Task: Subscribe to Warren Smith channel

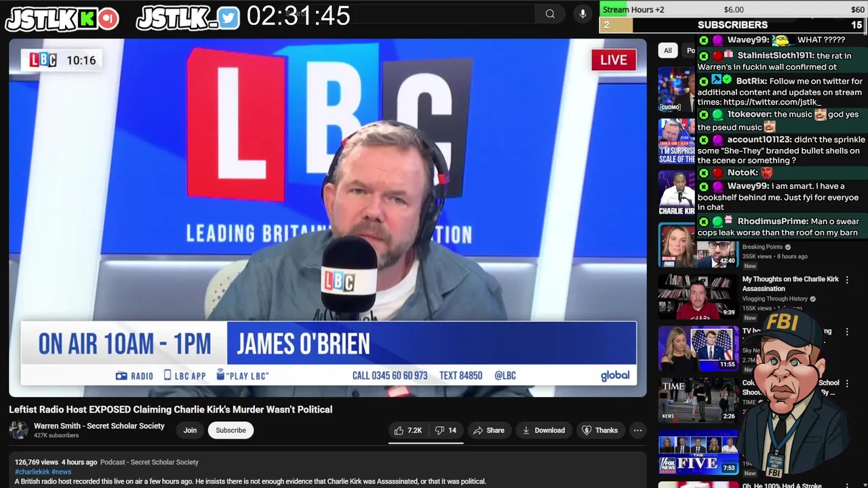Action: 231,430
